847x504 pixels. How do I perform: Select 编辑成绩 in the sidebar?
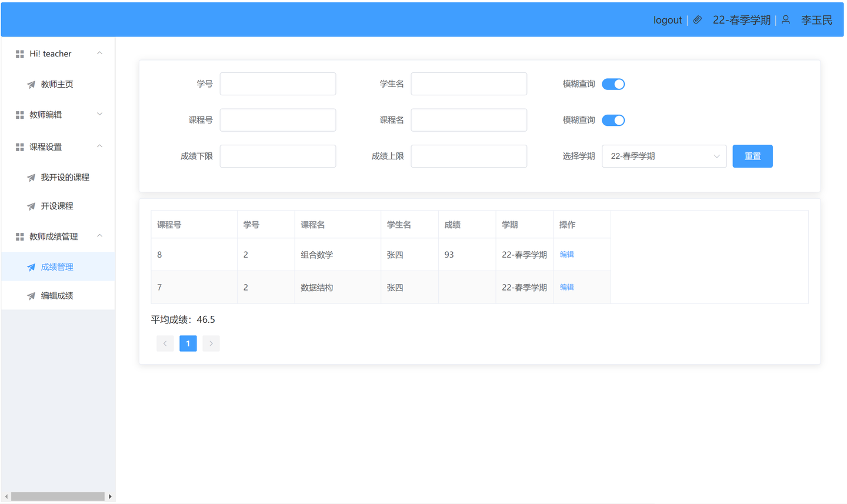pos(55,295)
